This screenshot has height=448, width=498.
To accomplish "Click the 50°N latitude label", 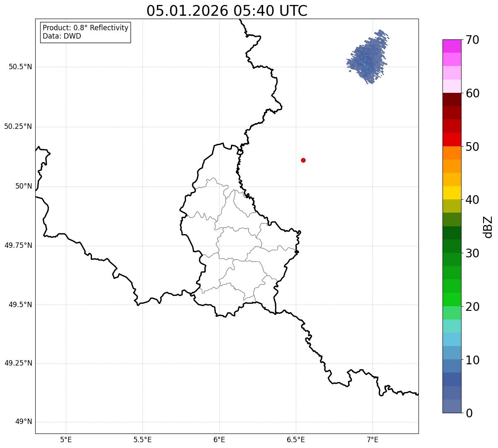I will click(x=24, y=186).
